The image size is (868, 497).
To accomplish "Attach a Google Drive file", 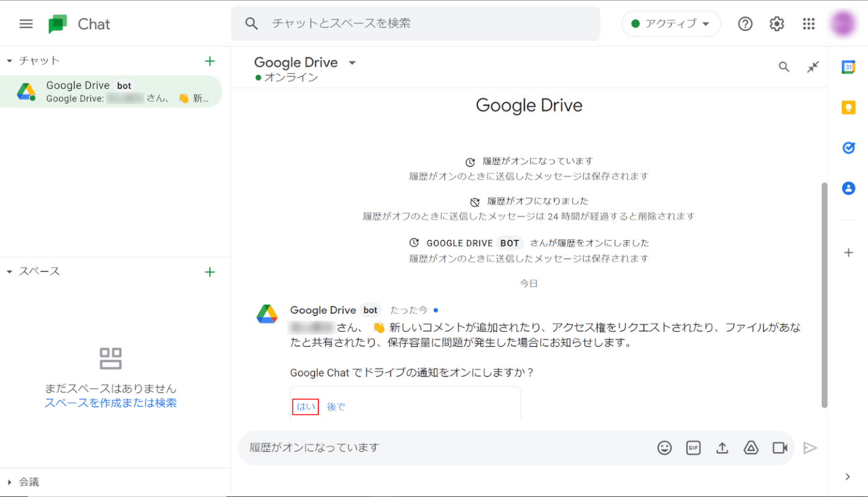I will [751, 448].
